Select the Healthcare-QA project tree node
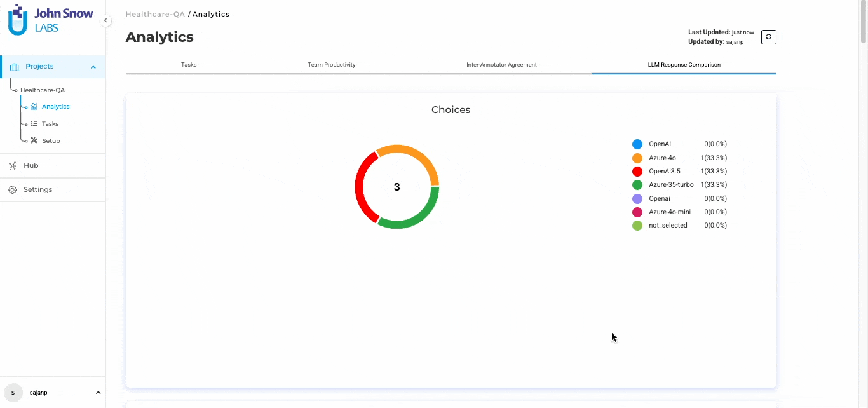 click(x=43, y=90)
